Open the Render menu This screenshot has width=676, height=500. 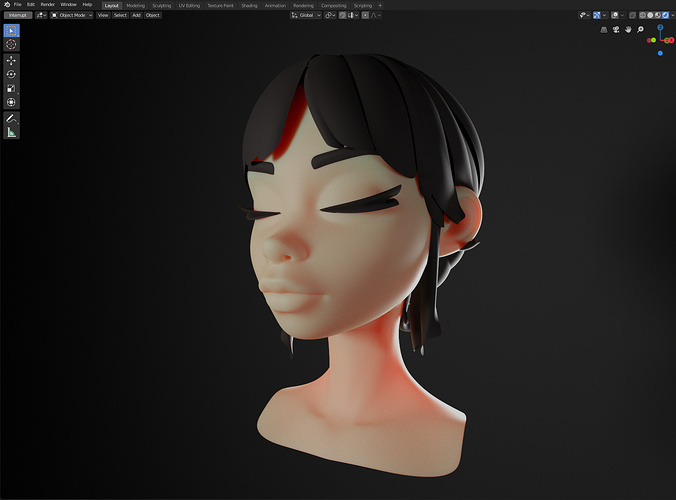47,4
